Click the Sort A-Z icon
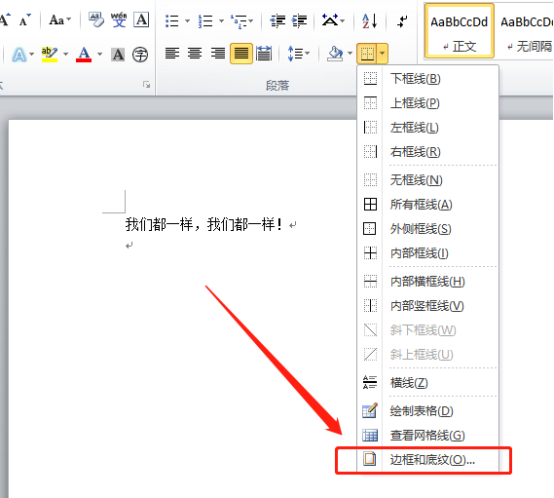The width and height of the screenshot is (554, 498). click(370, 21)
